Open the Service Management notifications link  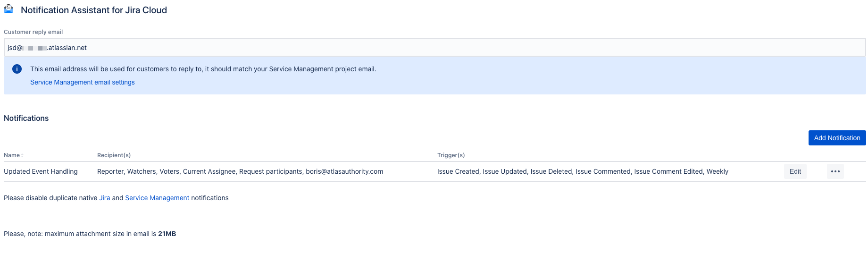point(157,198)
